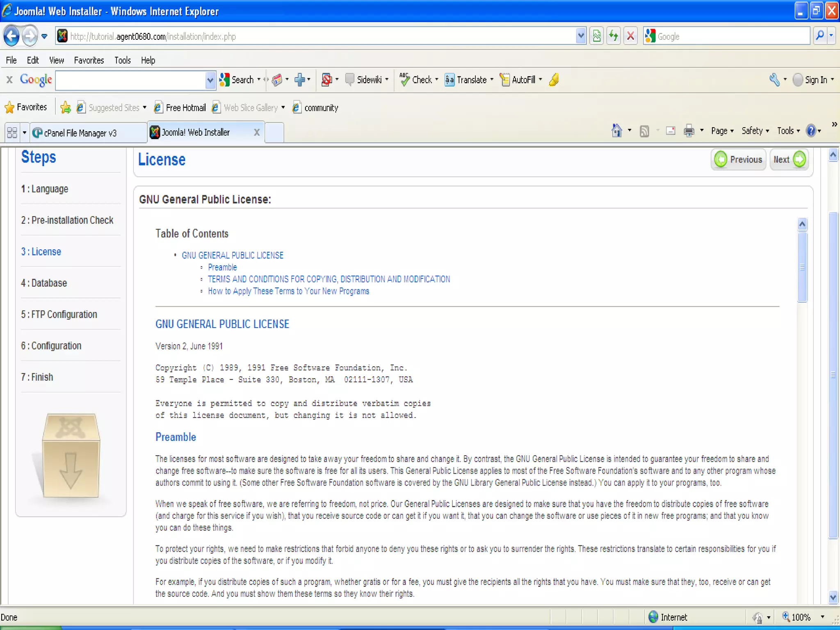Click the Previous button on License page
This screenshot has width=840, height=630.
pyautogui.click(x=738, y=160)
